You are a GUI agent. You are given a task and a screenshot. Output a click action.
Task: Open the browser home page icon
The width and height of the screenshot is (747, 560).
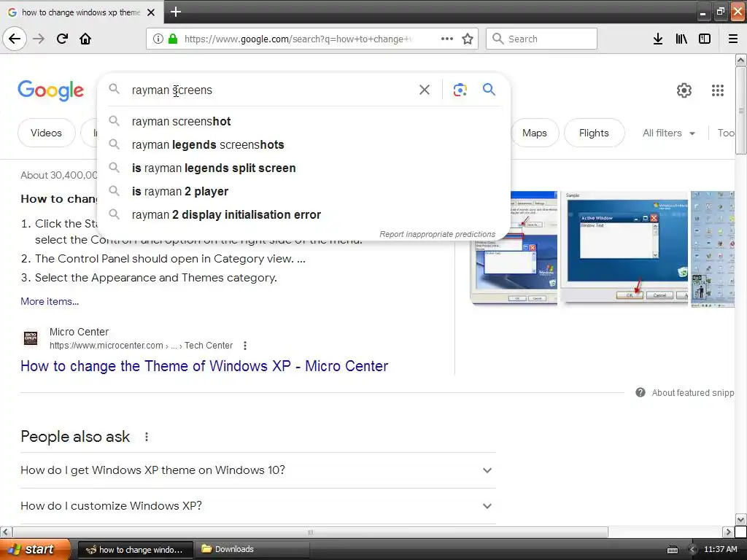point(85,39)
